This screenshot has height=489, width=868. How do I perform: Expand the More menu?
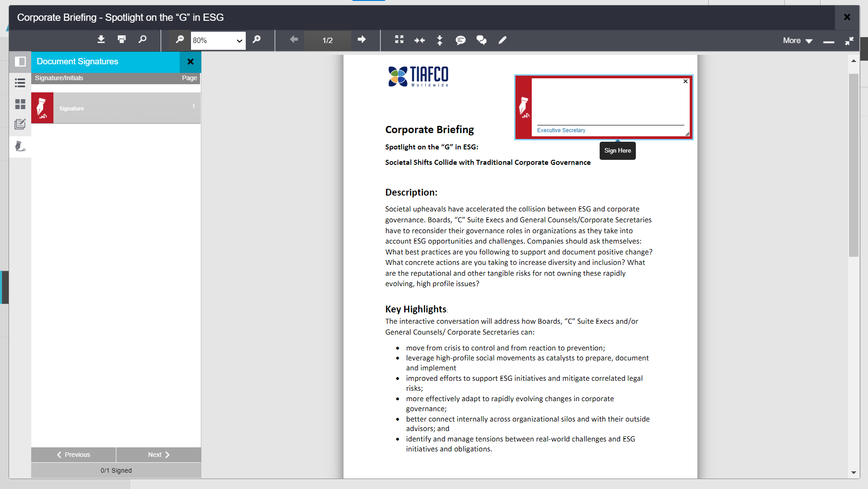point(797,40)
